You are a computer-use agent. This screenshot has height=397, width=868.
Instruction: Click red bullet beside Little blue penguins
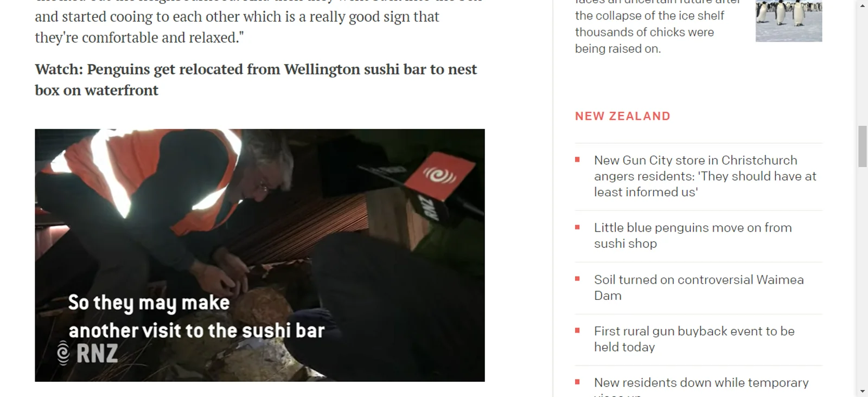point(578,227)
